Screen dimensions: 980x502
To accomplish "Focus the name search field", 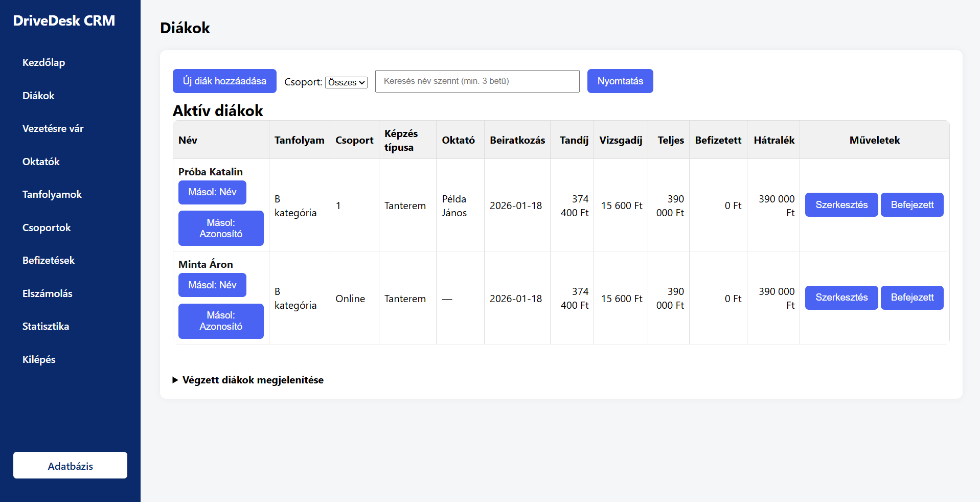I will pos(477,81).
